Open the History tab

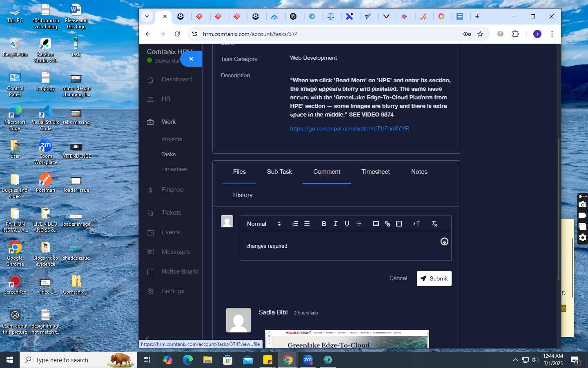[243, 195]
